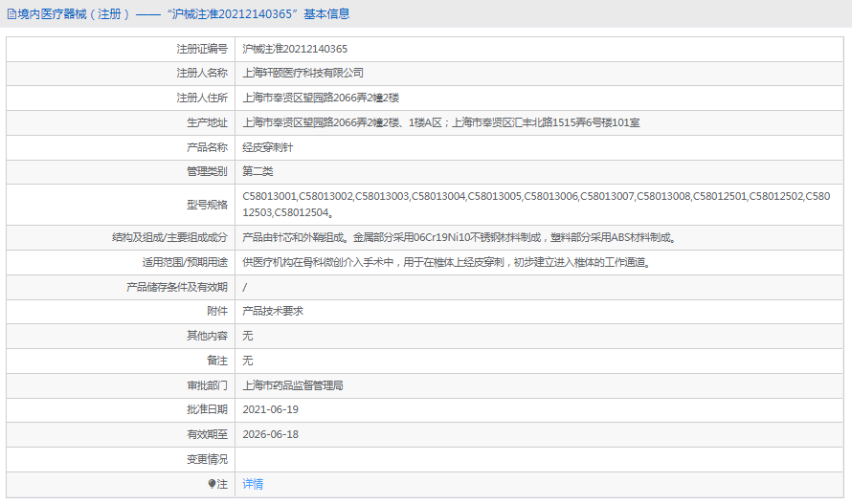The image size is (852, 504).
Task: Select the registration number 沪械注准20212140365 value
Action: 295,49
